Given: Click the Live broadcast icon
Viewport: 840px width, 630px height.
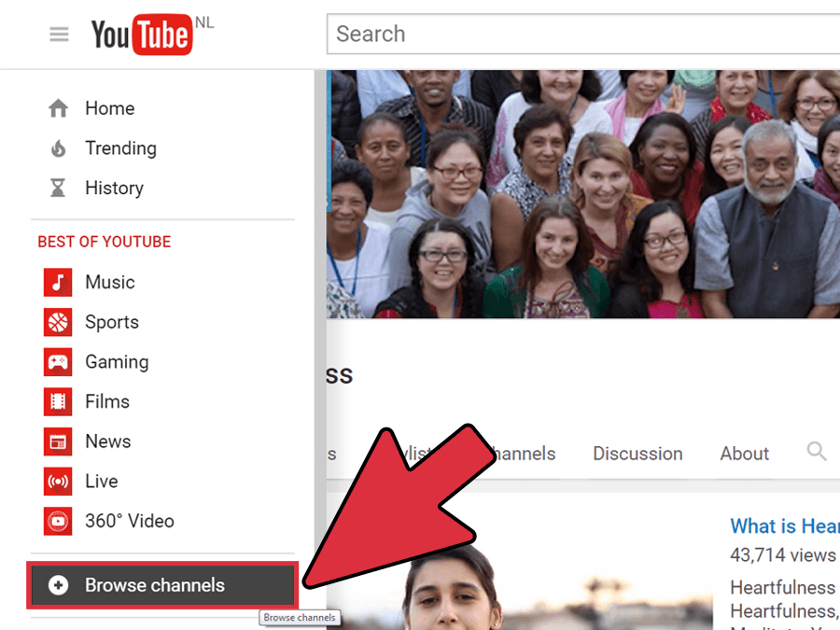Looking at the screenshot, I should coord(58,481).
